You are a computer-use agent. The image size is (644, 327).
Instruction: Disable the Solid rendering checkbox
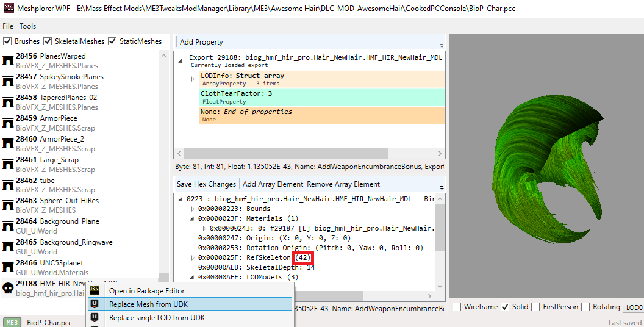coord(505,307)
